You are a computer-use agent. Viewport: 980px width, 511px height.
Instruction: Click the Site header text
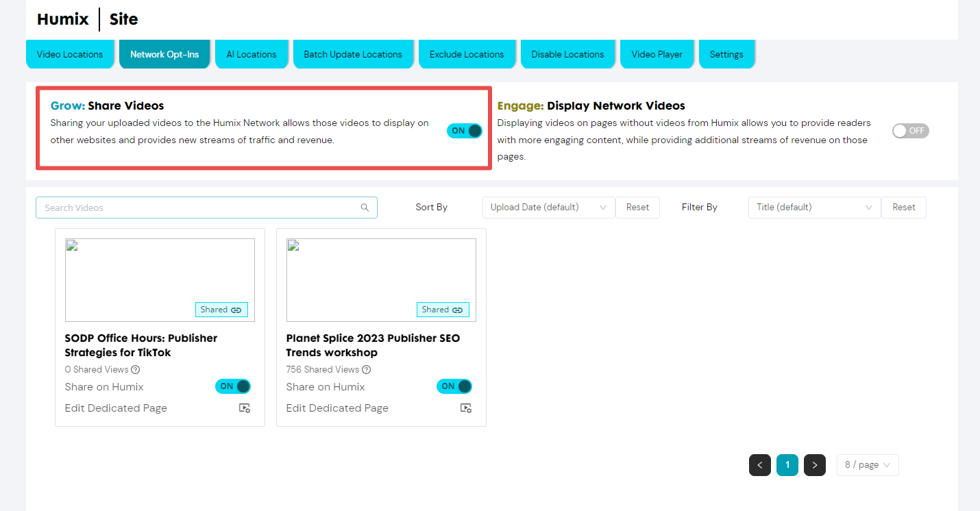[124, 19]
